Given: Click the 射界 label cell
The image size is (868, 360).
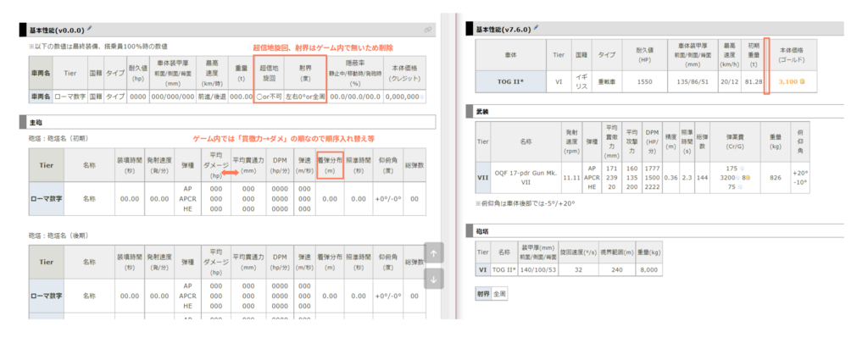Looking at the screenshot, I should (x=481, y=293).
